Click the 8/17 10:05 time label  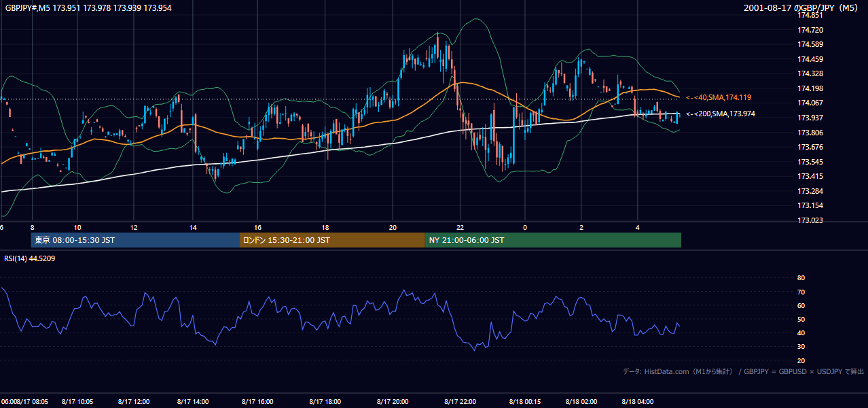coord(77,402)
